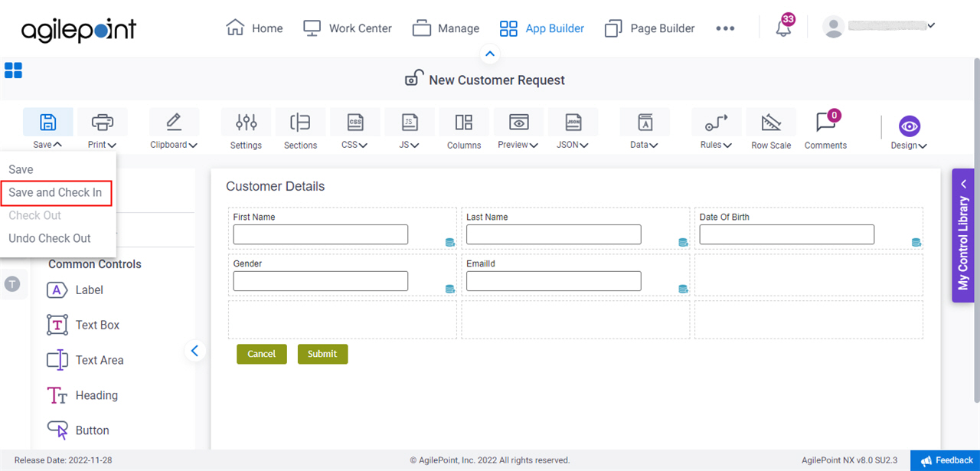Screen dimensions: 980x471
Task: Go to Page Builder
Action: click(649, 28)
